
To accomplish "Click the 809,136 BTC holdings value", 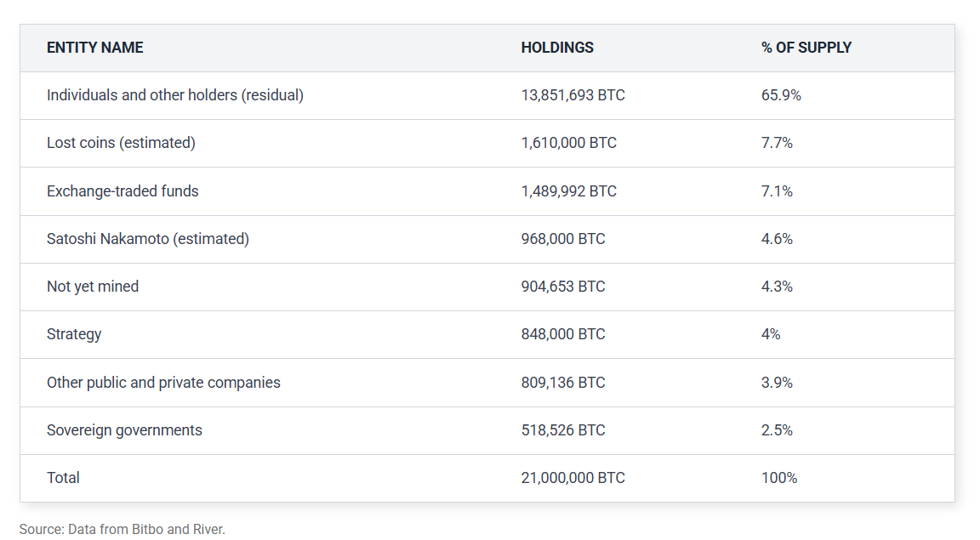I will coord(563,383).
